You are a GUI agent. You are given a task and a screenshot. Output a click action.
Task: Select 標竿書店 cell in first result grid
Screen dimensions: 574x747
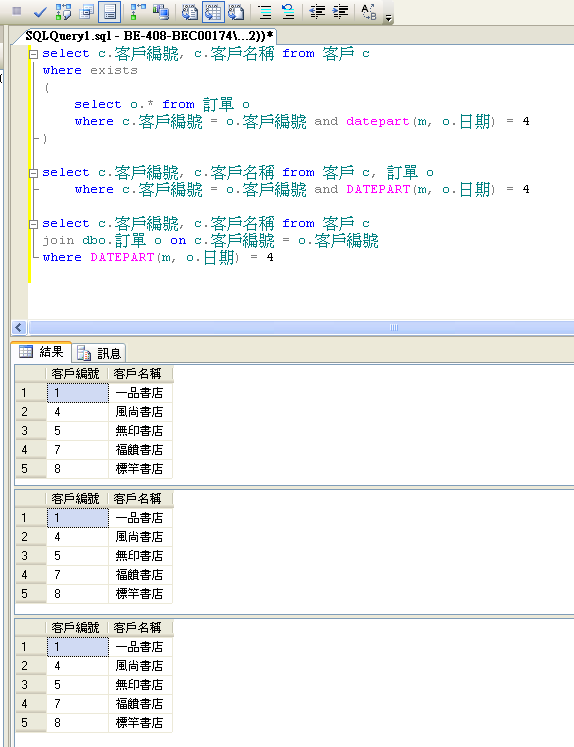point(140,469)
